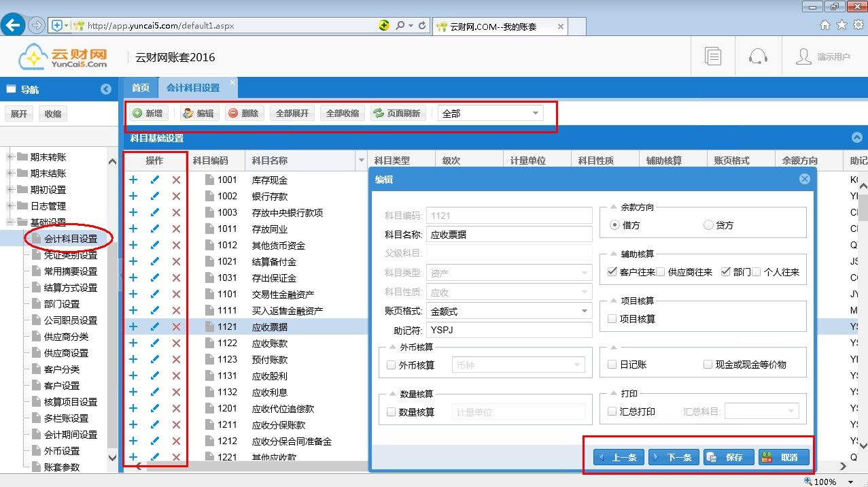The height and width of the screenshot is (487, 868).
Task: Click the 下一条 button
Action: coord(672,457)
